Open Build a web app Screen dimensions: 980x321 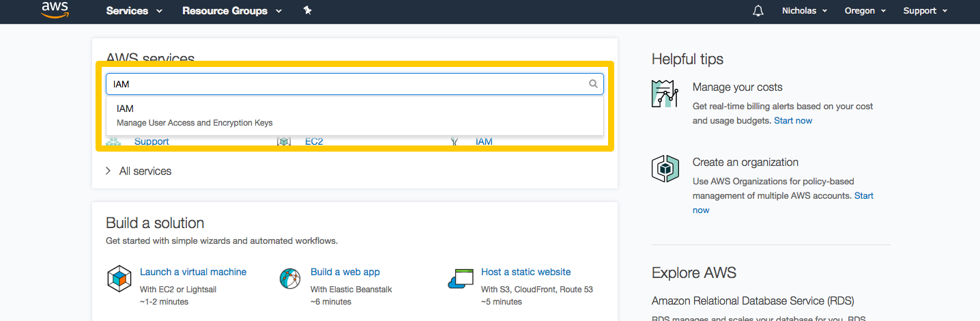[345, 272]
